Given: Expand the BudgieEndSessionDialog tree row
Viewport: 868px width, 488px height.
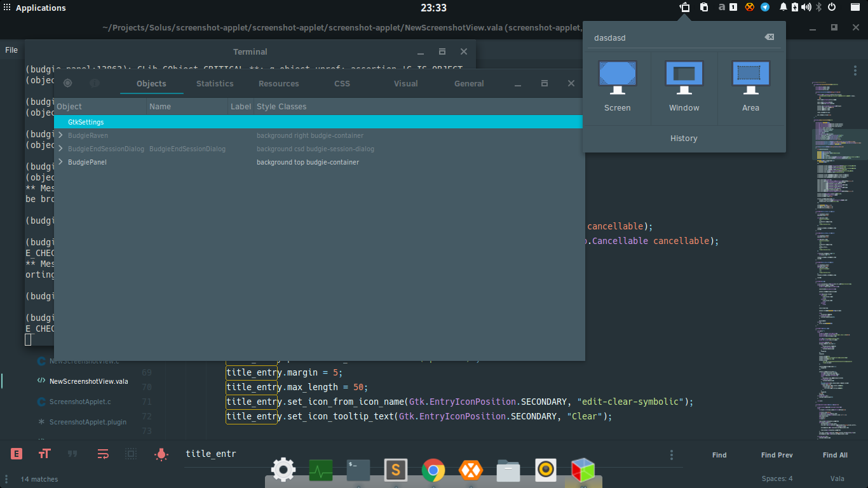Looking at the screenshot, I should [x=60, y=149].
